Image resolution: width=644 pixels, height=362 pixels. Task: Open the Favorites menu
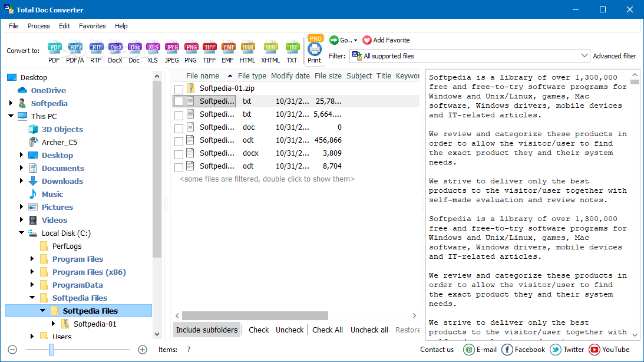pyautogui.click(x=93, y=26)
